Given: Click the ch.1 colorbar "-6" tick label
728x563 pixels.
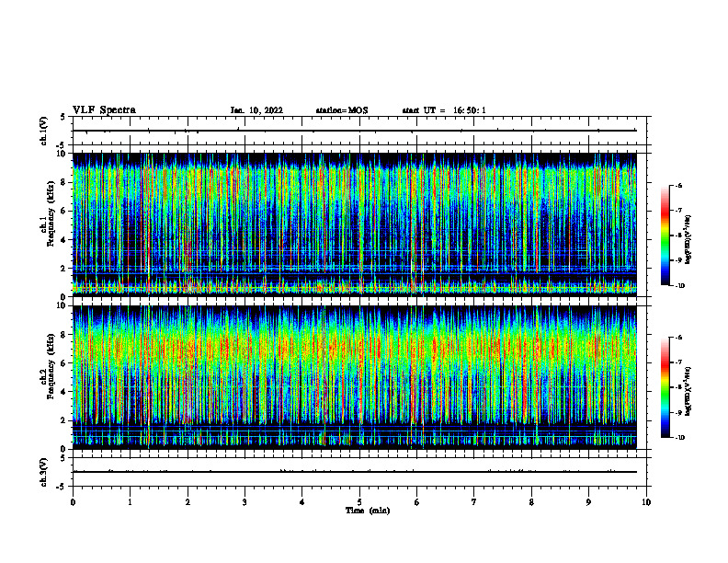Looking at the screenshot, I should [678, 186].
